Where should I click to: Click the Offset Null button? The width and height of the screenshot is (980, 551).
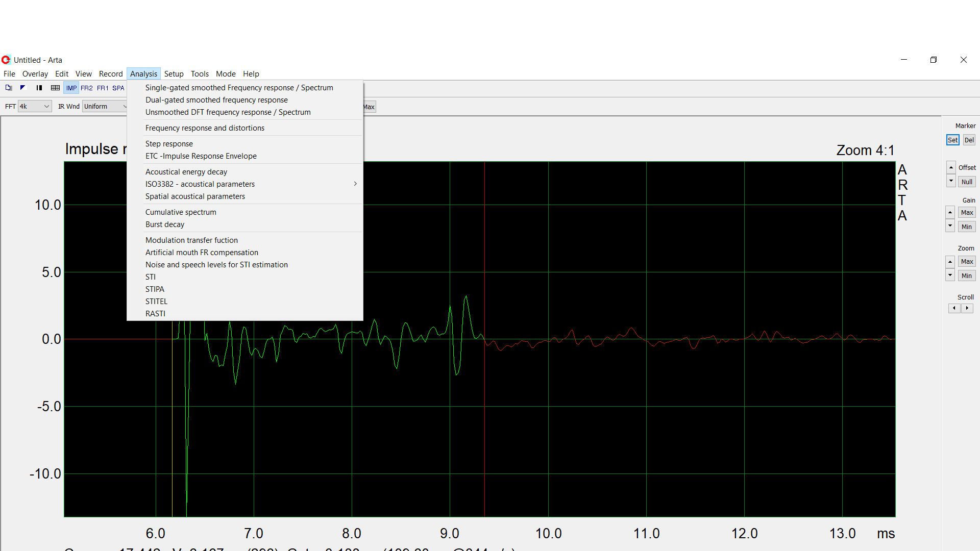(x=967, y=182)
